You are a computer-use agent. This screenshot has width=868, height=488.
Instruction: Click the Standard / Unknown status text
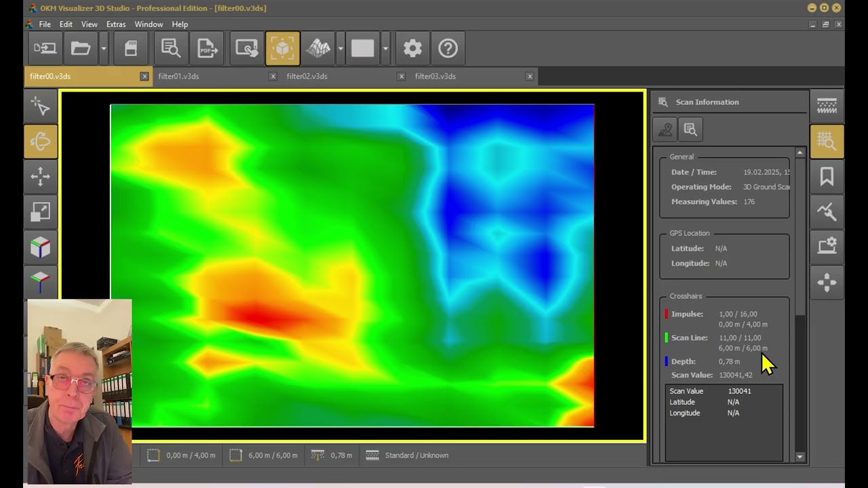tap(416, 455)
